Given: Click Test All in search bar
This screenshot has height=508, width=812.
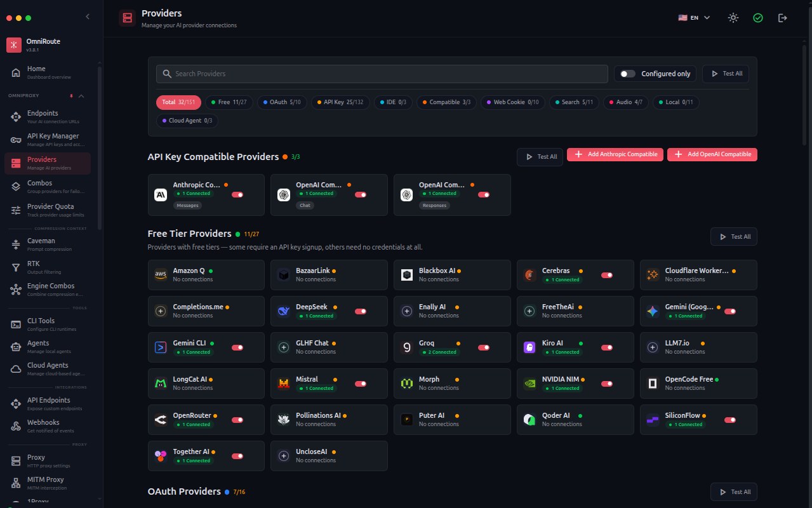Looking at the screenshot, I should 726,74.
